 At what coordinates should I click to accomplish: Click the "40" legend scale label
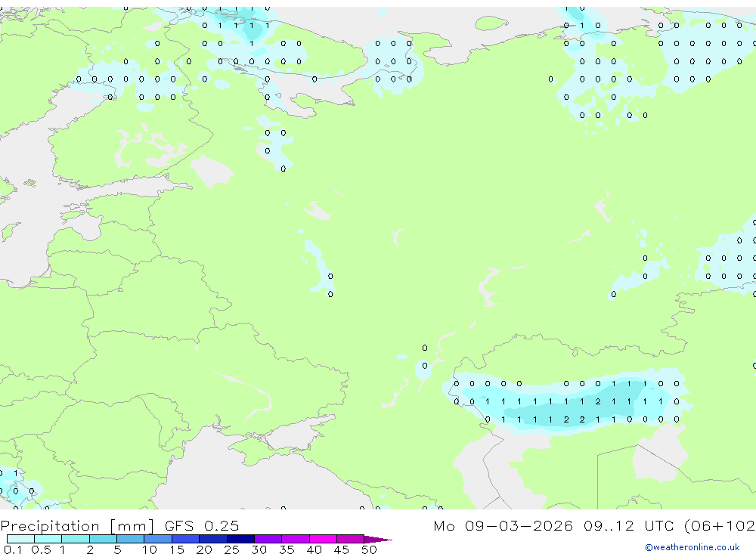click(314, 549)
